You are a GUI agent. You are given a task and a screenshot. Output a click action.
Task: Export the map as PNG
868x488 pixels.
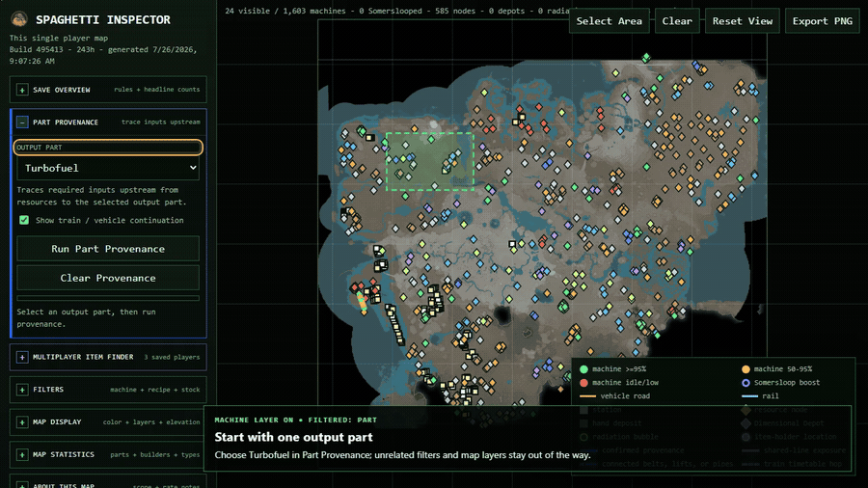tap(822, 21)
